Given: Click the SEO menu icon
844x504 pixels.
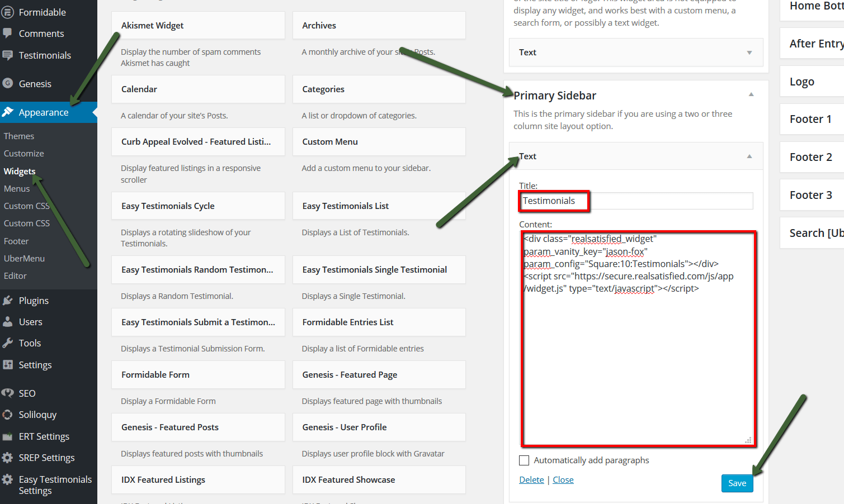Looking at the screenshot, I should [8, 393].
